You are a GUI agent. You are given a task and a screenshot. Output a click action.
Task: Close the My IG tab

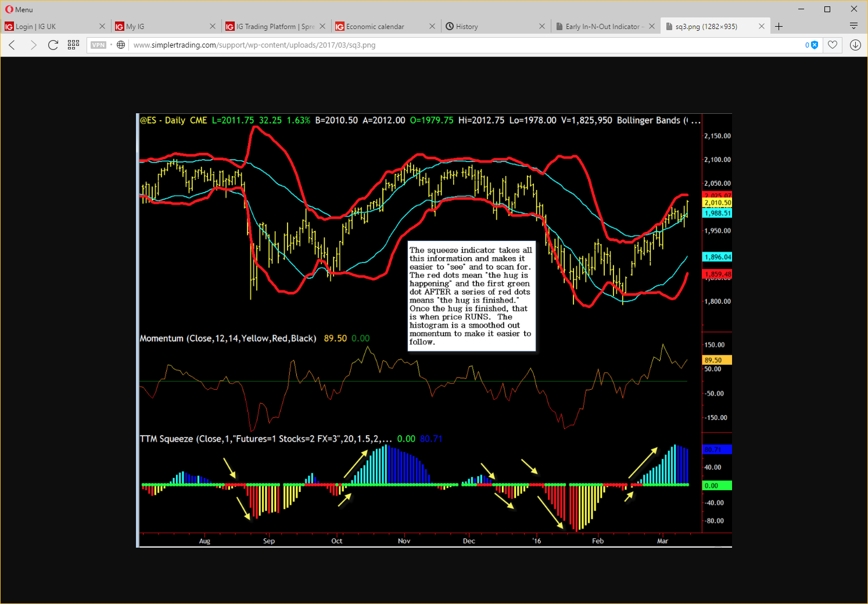tap(213, 26)
